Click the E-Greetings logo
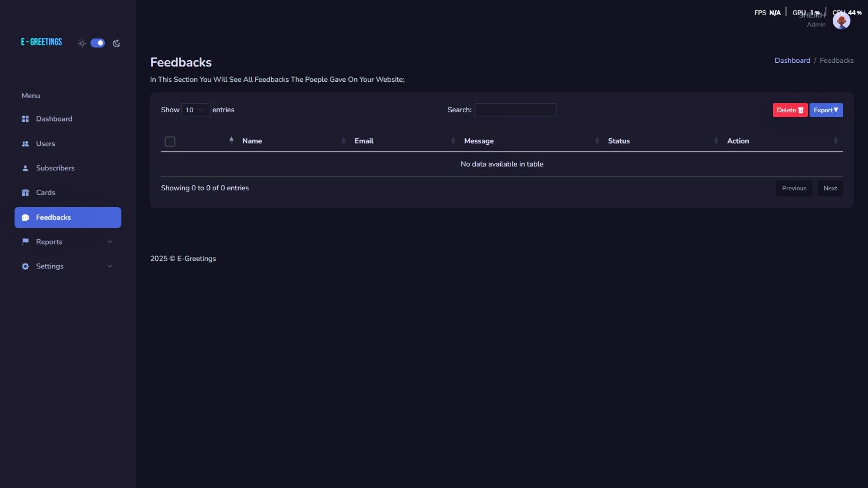The height and width of the screenshot is (488, 868). [x=41, y=42]
